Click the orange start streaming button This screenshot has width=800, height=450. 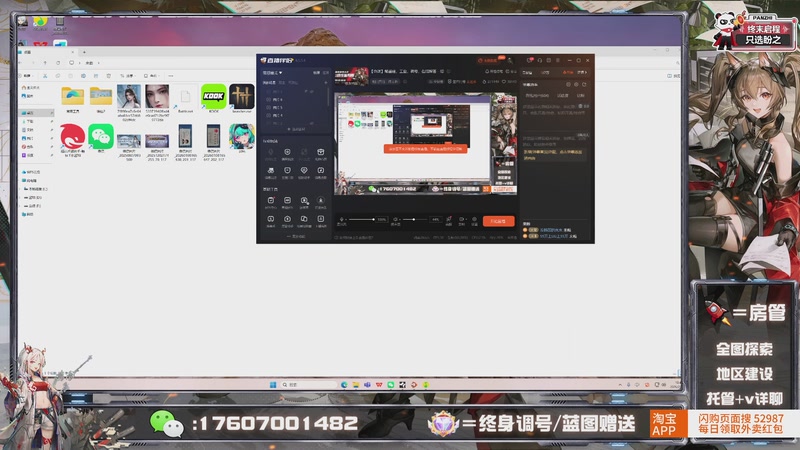pyautogui.click(x=498, y=221)
